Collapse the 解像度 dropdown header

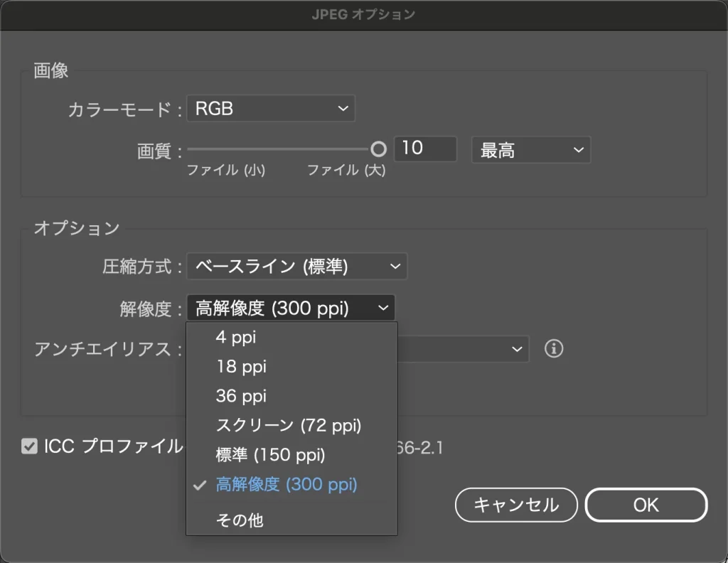[291, 309]
